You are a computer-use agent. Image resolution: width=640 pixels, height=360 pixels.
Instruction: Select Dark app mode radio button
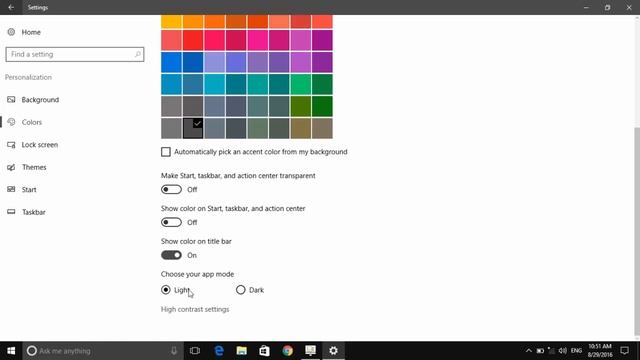(x=240, y=290)
